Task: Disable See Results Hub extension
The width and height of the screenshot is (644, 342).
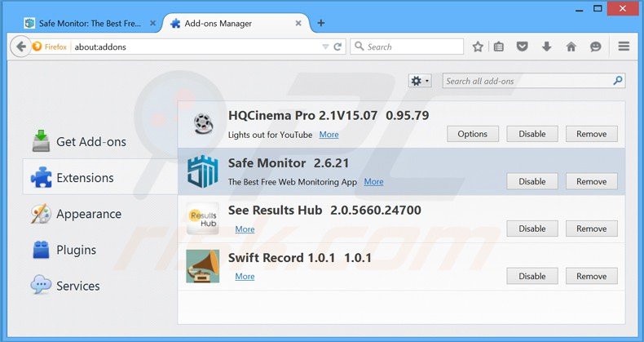Action: click(x=532, y=229)
